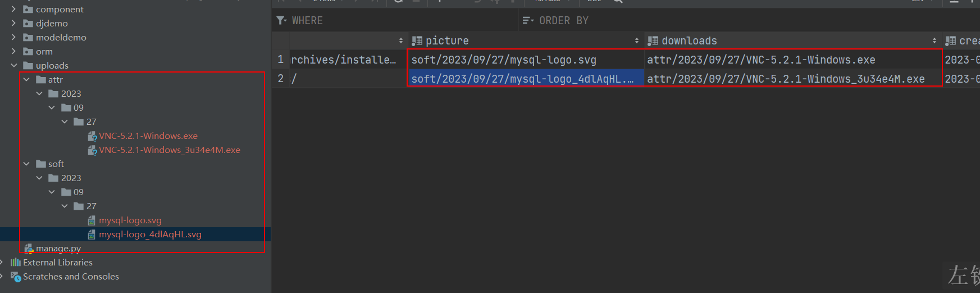Click the downloads column table icon

pyautogui.click(x=653, y=41)
